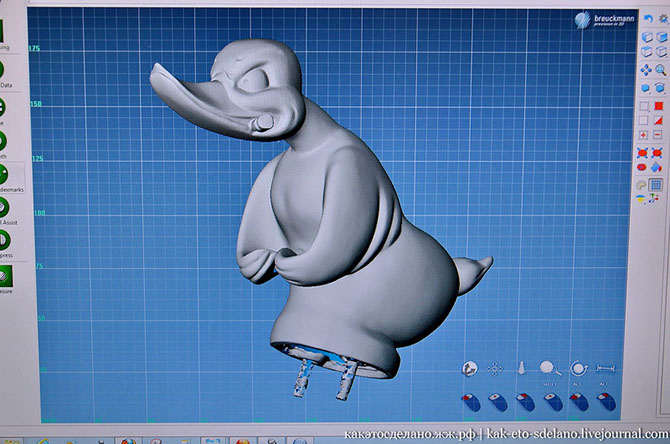Select the lower-left cube view icon
This screenshot has height=444, width=670.
click(x=647, y=52)
